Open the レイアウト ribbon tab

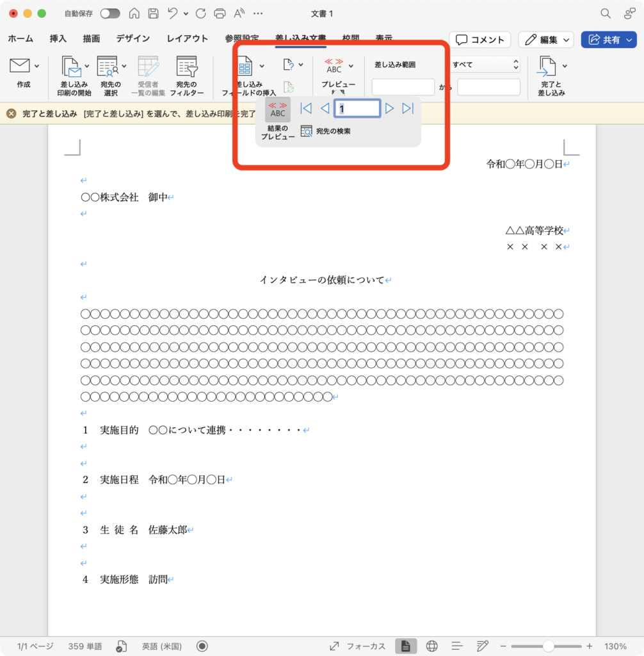click(187, 39)
